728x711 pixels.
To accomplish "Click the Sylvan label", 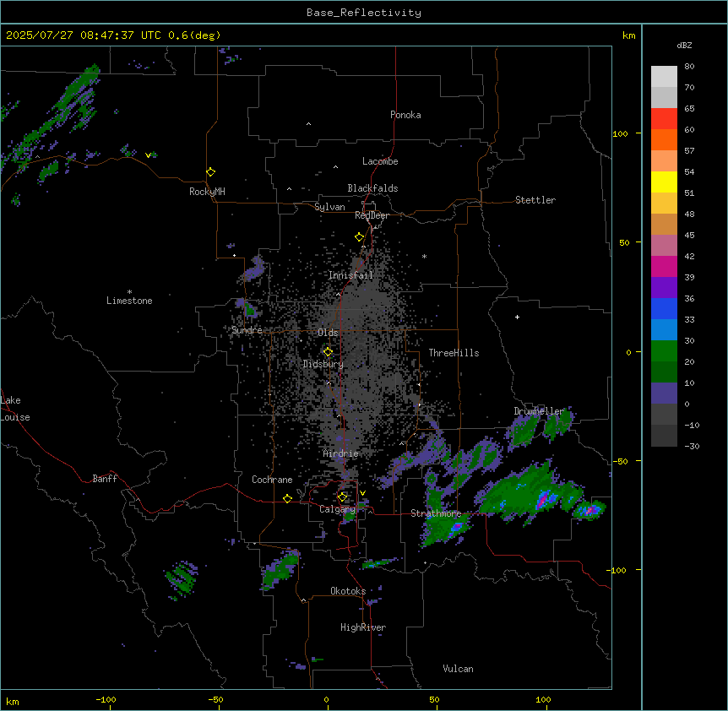I will (329, 207).
